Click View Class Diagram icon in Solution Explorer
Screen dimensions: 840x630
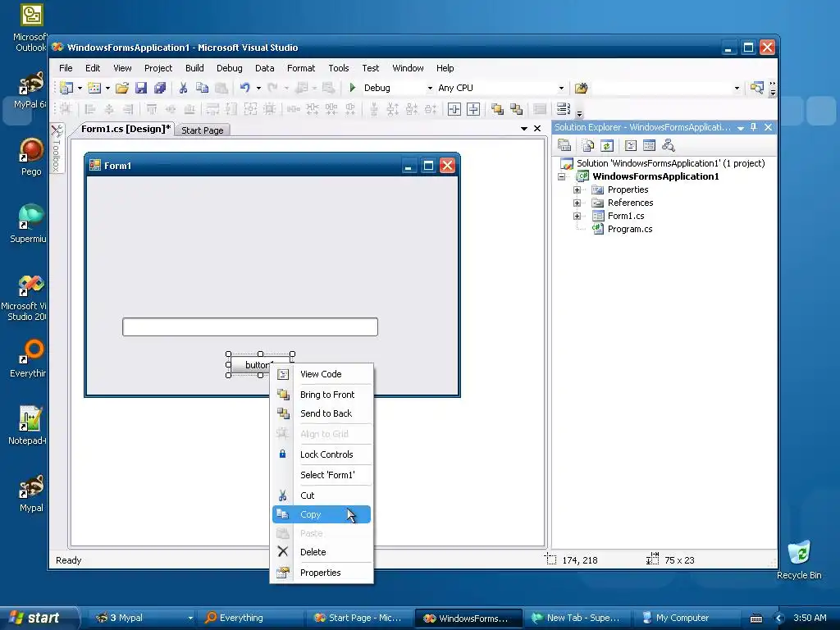[x=668, y=145]
